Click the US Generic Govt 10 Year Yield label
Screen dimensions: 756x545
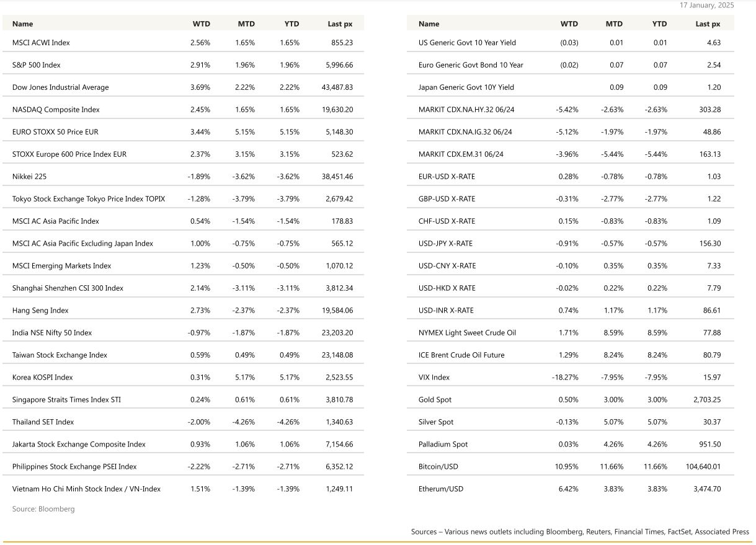click(x=467, y=43)
